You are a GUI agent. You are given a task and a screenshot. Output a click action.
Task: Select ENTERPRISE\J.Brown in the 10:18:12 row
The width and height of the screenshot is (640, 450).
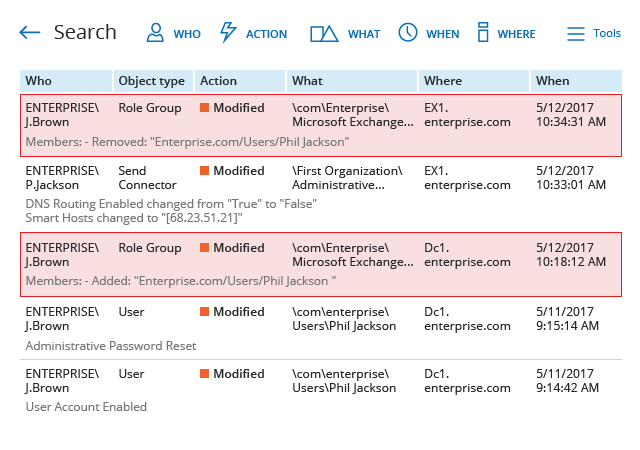pyautogui.click(x=62, y=255)
